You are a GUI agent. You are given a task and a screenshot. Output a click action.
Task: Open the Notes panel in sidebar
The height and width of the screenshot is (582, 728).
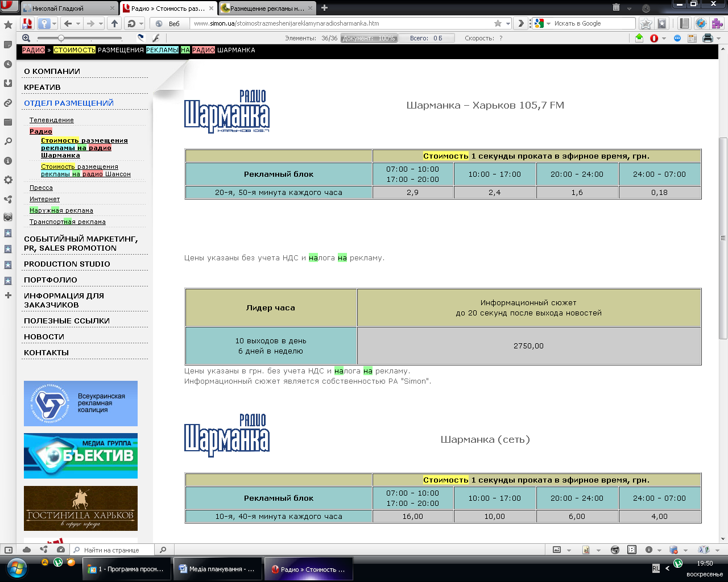pyautogui.click(x=8, y=45)
